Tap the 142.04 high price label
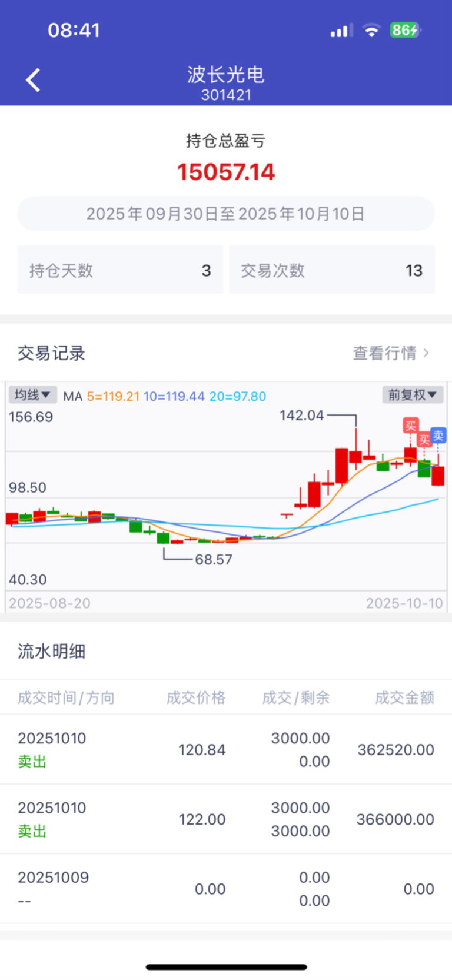452x980 pixels. (301, 416)
